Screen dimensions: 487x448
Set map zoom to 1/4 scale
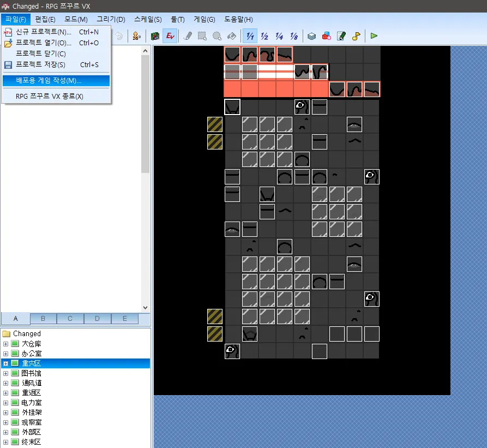click(279, 36)
